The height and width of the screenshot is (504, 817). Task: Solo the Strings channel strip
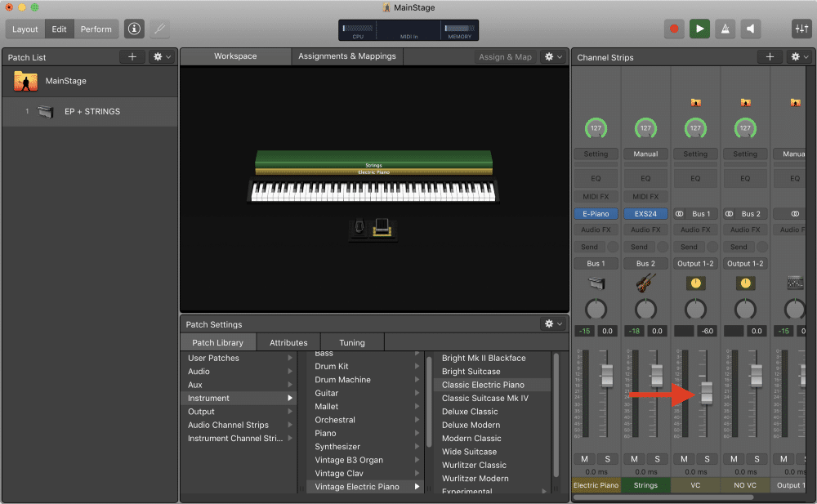[x=657, y=458]
